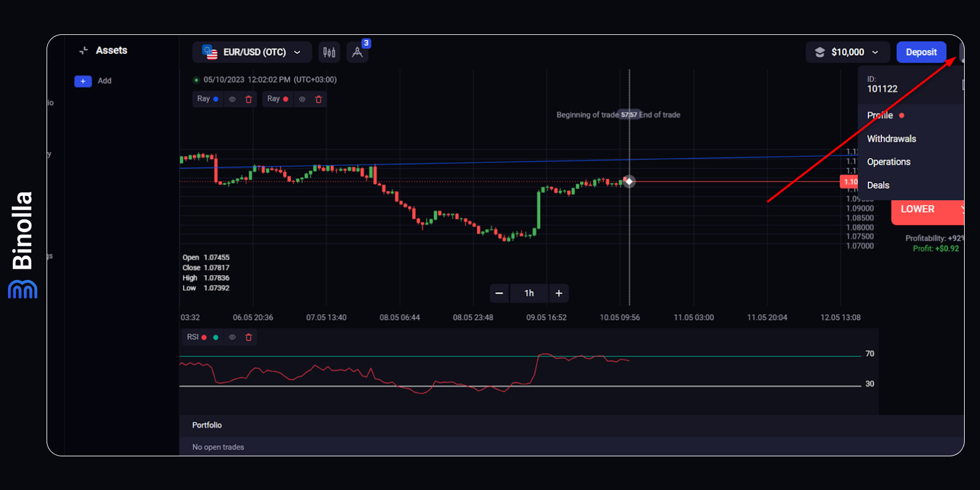Remove the RSI indicator with trash icon
Viewport: 980px width, 490px height.
click(249, 337)
